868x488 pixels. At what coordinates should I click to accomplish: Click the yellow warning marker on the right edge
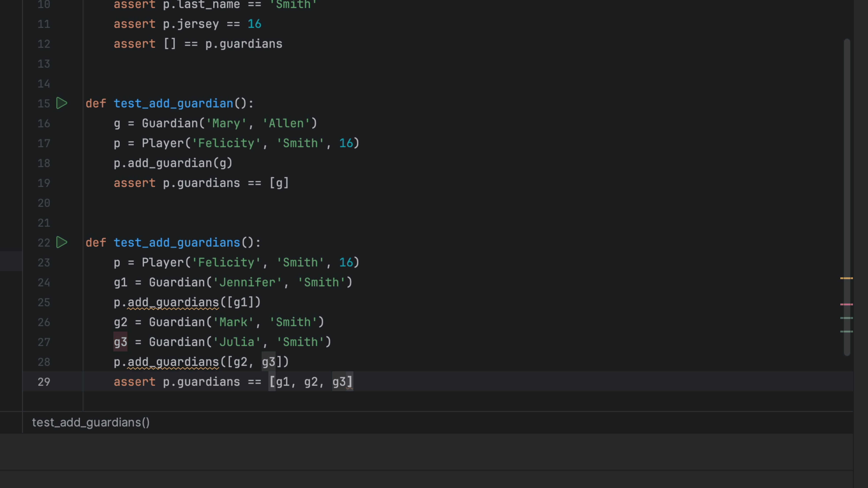coord(847,278)
